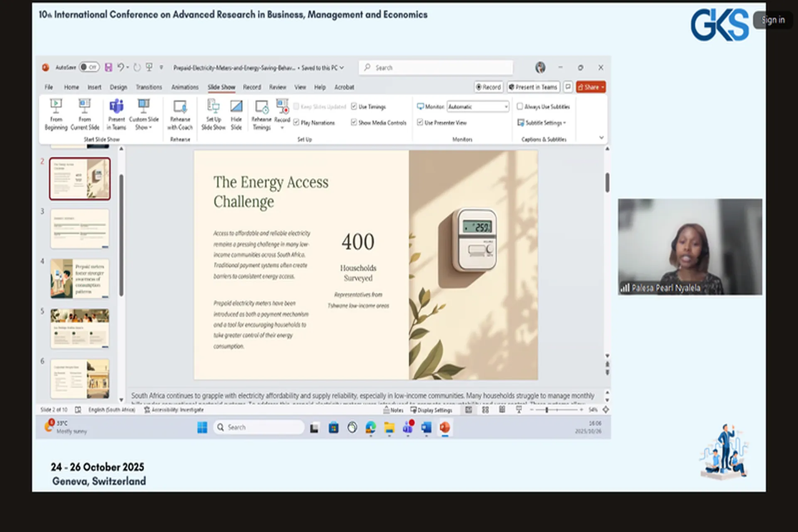The height and width of the screenshot is (532, 798).
Task: Toggle the AutoSave switch
Action: pyautogui.click(x=89, y=67)
